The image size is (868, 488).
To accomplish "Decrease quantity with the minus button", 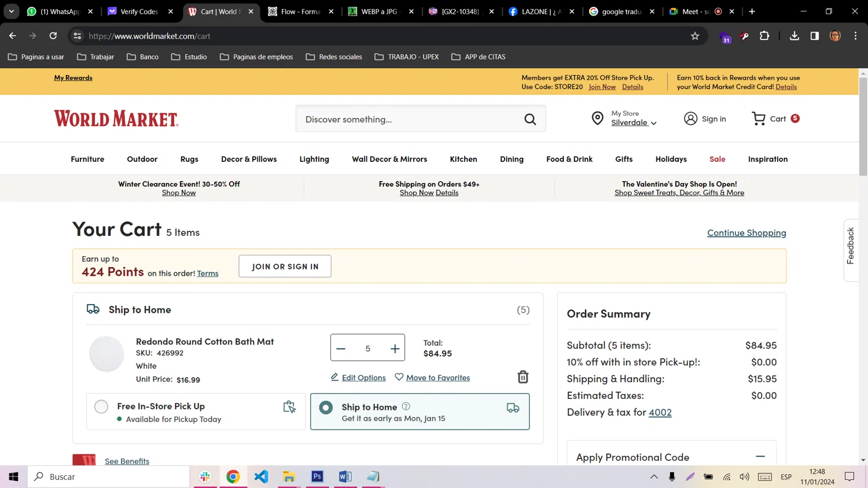I will coord(341,349).
